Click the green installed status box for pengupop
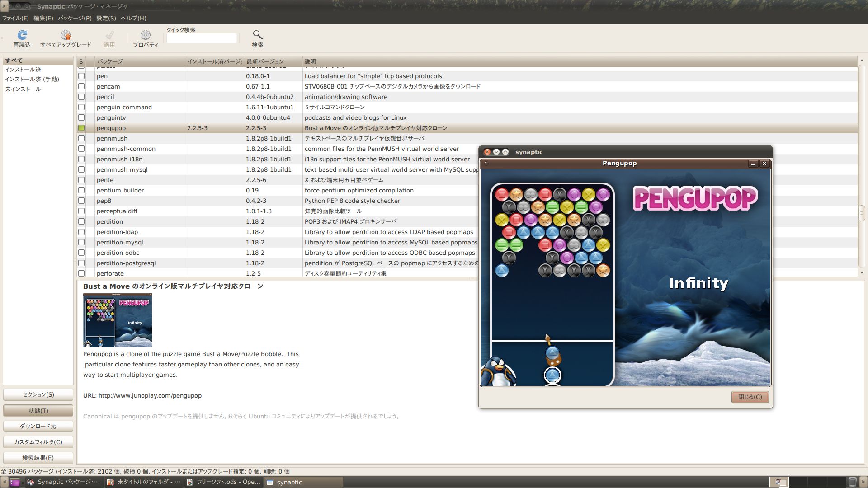 81,128
